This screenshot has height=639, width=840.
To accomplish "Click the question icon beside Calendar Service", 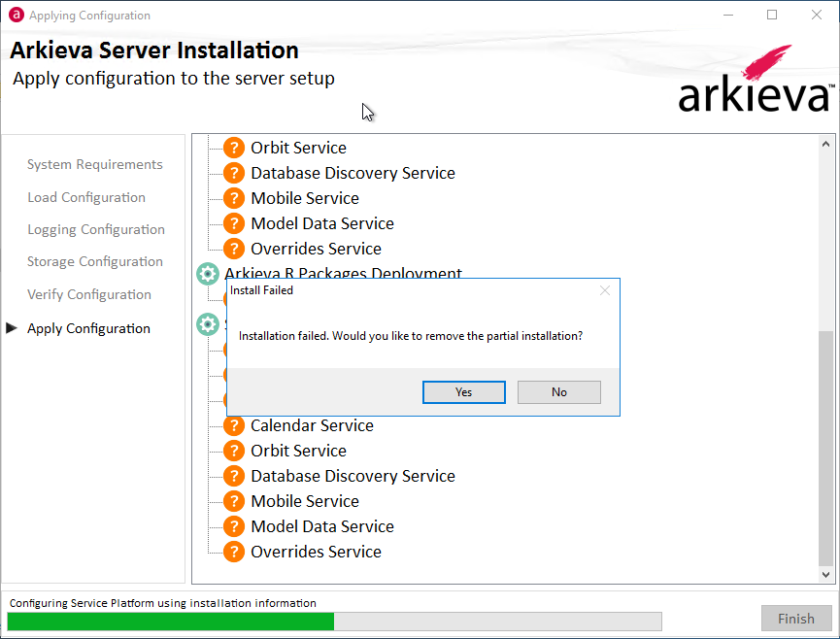I will tap(234, 425).
